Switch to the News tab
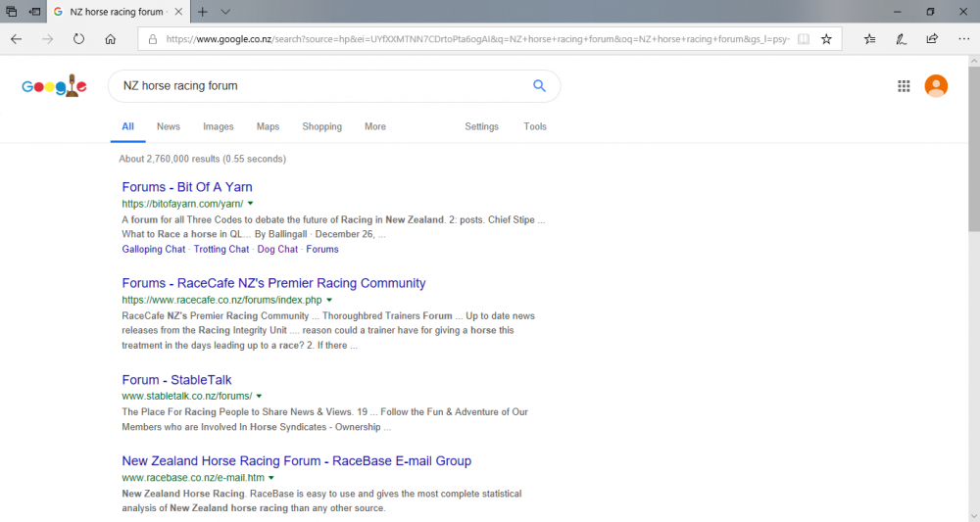 [169, 126]
